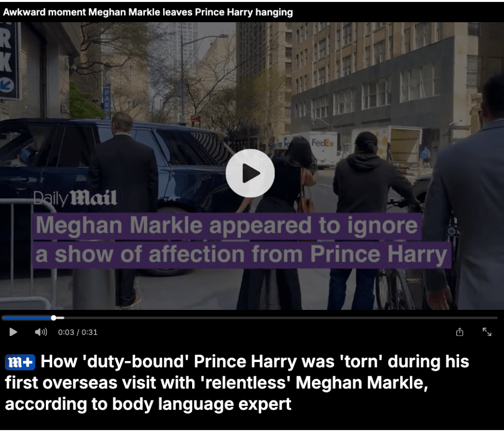
Task: Click the blue played portion of the timeline
Action: tap(27, 318)
